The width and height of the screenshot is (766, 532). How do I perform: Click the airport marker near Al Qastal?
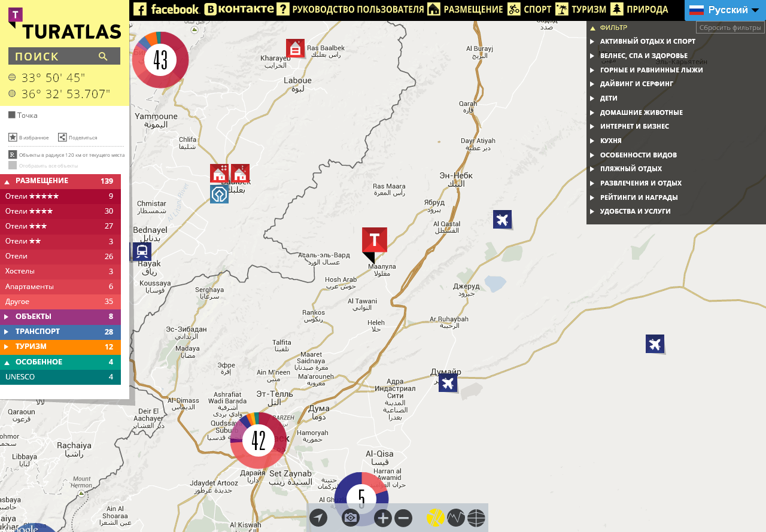tap(502, 219)
